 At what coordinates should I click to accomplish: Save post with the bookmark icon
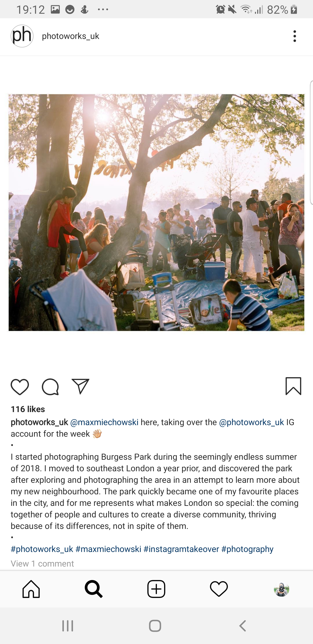coord(293,386)
